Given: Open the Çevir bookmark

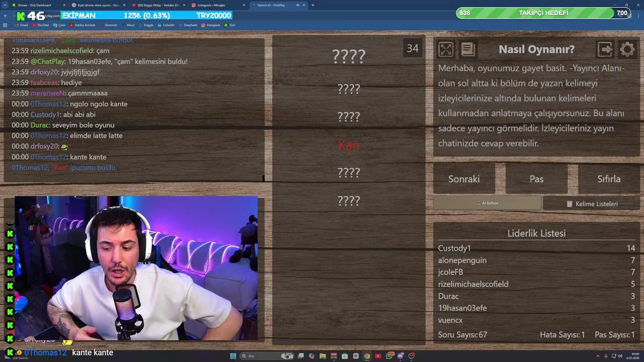Looking at the screenshot, I should coord(60,25).
